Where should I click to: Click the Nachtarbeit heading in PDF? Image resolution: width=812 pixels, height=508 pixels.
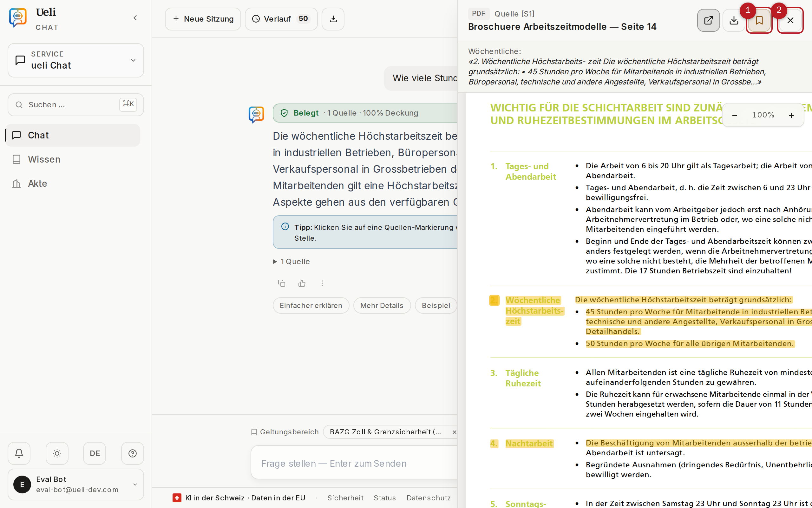click(529, 444)
